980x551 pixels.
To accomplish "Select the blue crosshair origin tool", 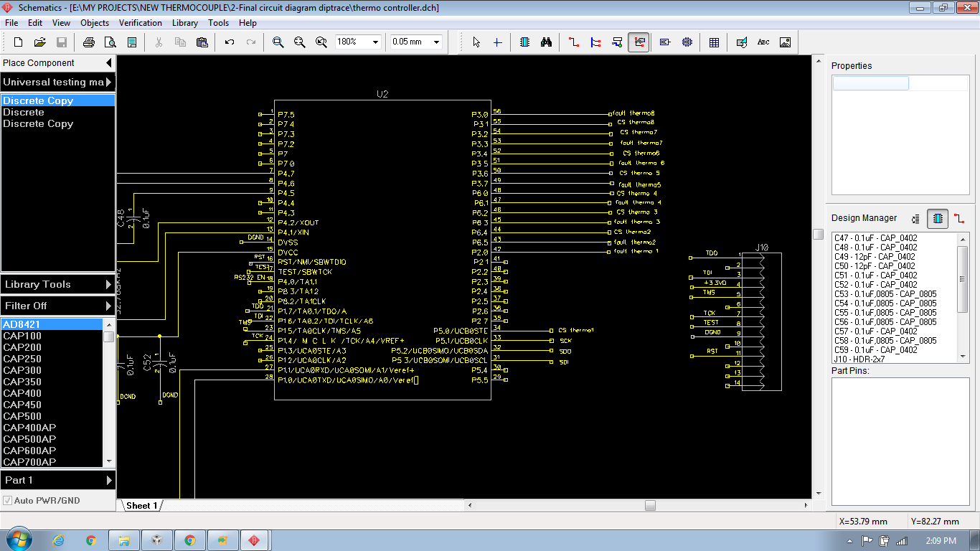I will pyautogui.click(x=497, y=42).
